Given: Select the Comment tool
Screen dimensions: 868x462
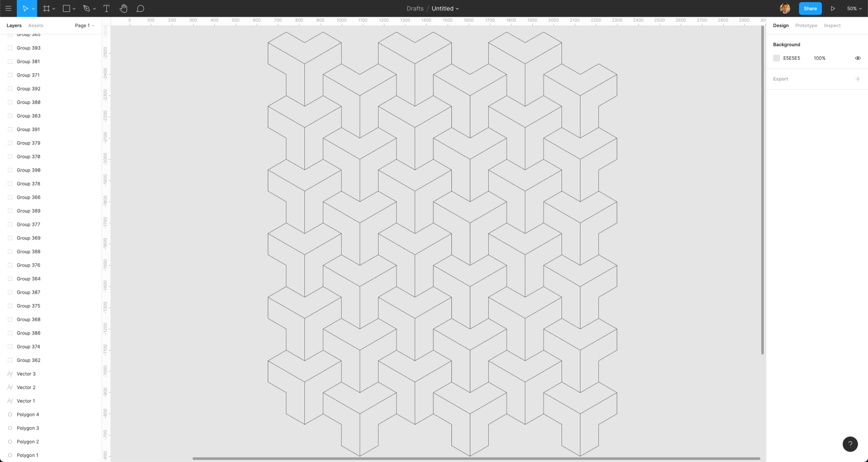Looking at the screenshot, I should (x=140, y=8).
